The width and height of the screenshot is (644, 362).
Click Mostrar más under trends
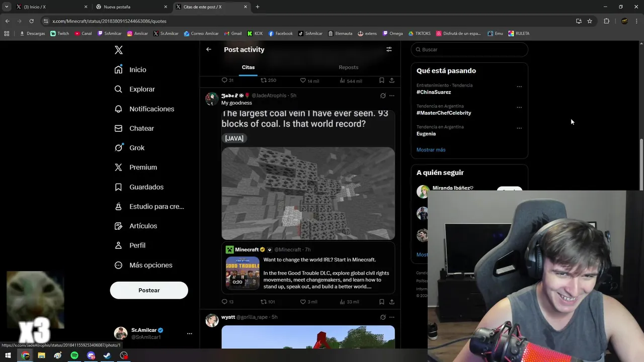431,150
